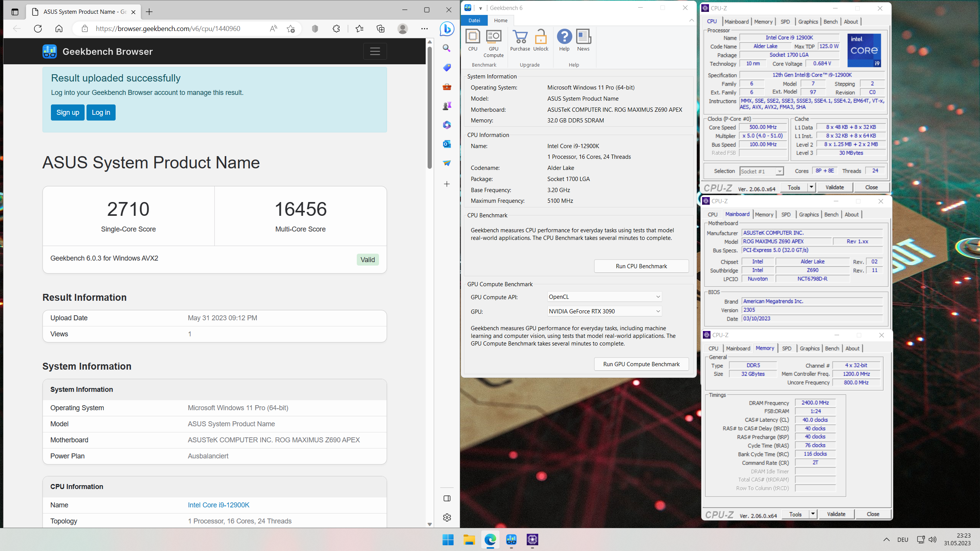Click Validate in top CPU-Z window
Screen dimensions: 980x551
point(835,187)
